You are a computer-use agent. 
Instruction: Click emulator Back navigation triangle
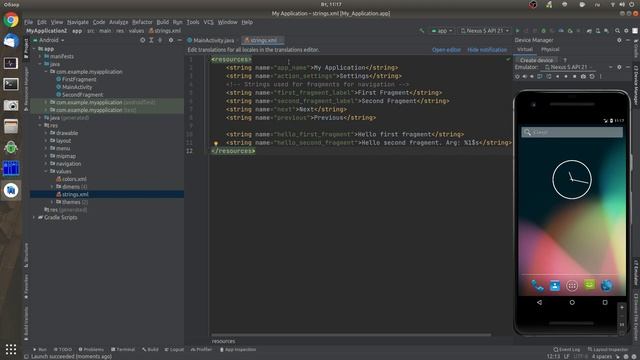539,302
